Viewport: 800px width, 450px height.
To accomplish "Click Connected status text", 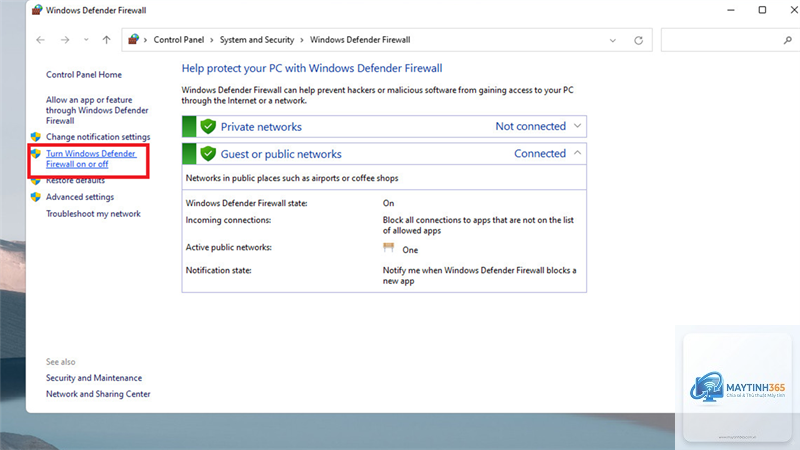I will pos(540,153).
